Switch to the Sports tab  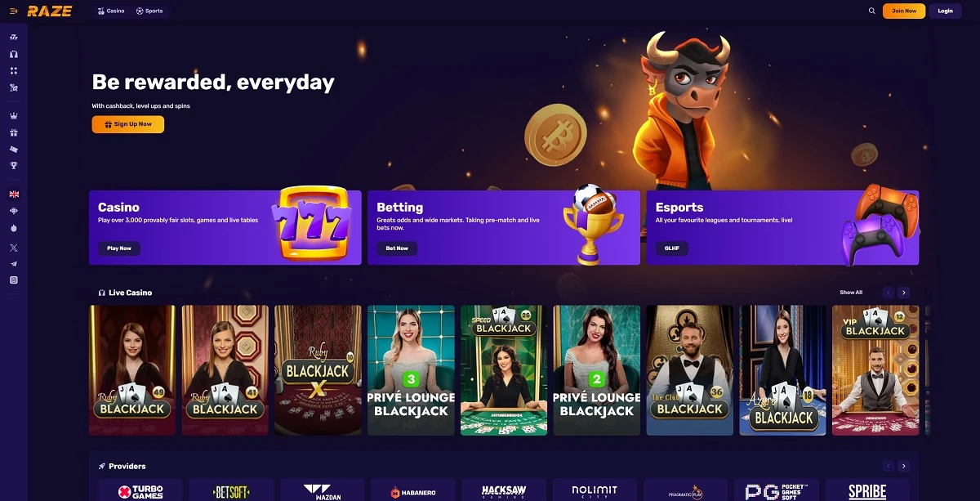click(149, 11)
